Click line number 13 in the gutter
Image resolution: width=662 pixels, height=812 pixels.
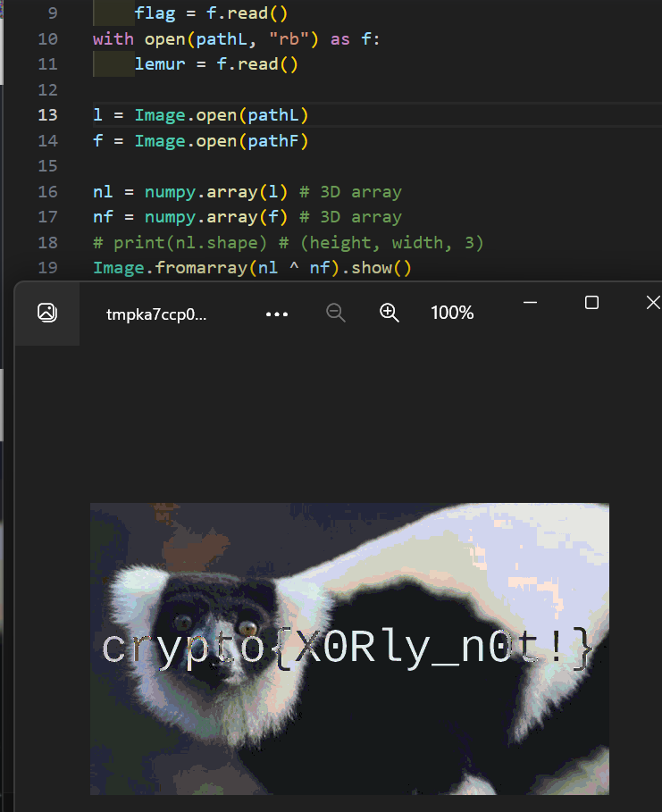coord(47,115)
